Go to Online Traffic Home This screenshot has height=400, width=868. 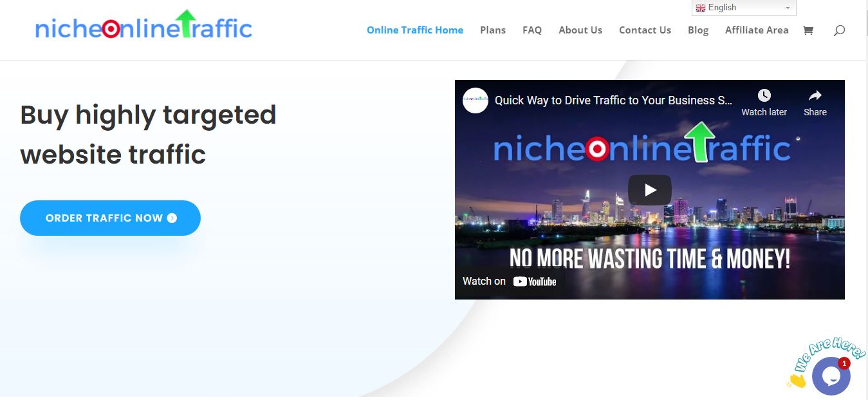pyautogui.click(x=415, y=30)
